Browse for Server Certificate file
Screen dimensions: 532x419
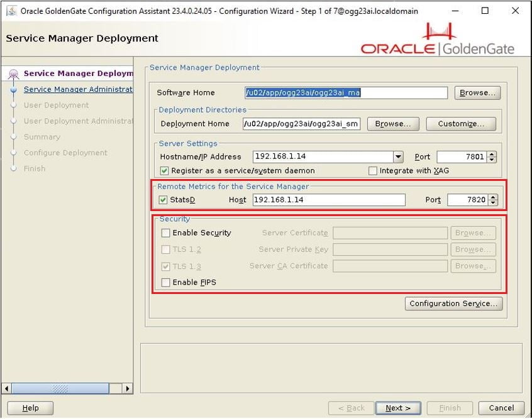click(x=473, y=233)
